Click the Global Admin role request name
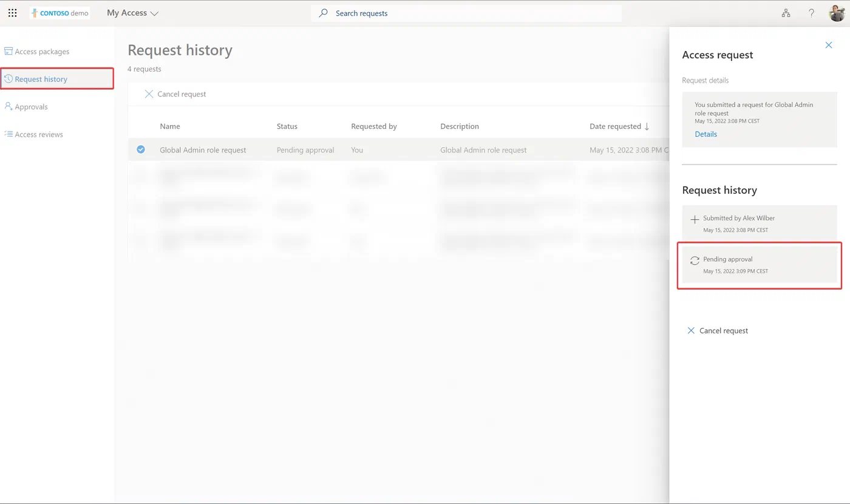Screen dimensions: 850x504 pyautogui.click(x=203, y=150)
